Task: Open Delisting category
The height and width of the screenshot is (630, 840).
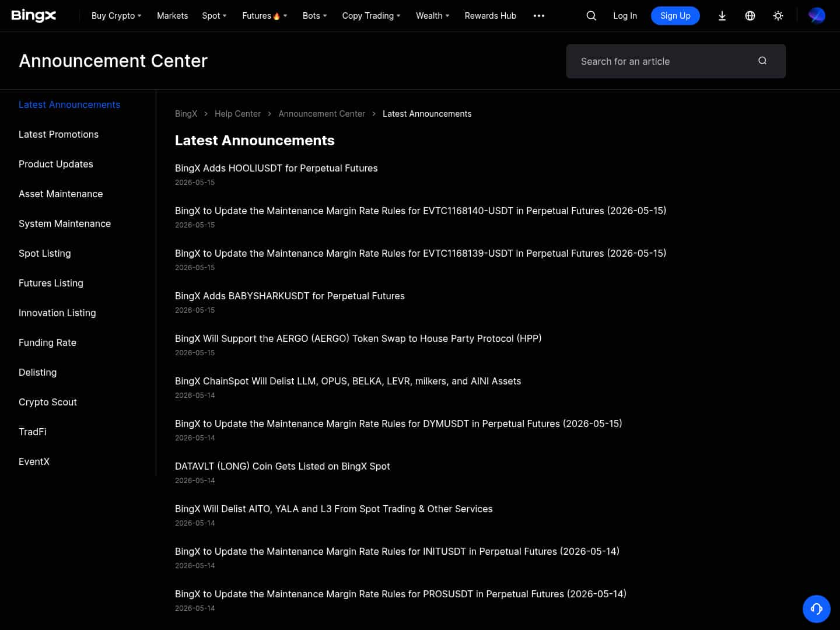Action: (38, 372)
